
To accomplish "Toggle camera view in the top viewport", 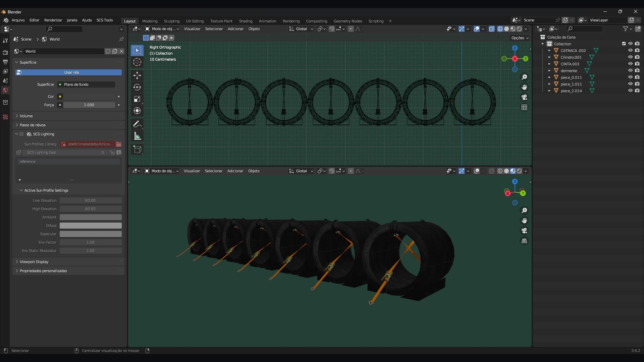I will tap(524, 97).
